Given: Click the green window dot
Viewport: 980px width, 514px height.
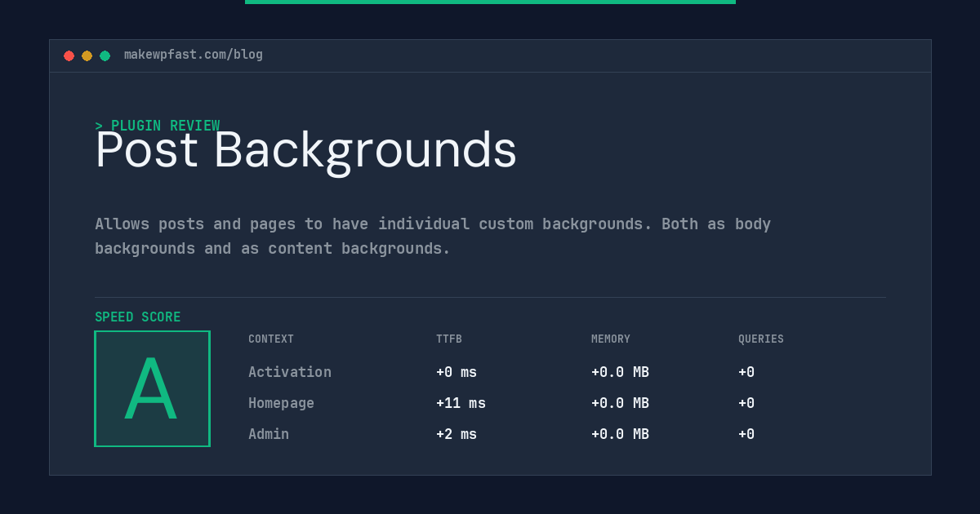Looking at the screenshot, I should [x=105, y=55].
